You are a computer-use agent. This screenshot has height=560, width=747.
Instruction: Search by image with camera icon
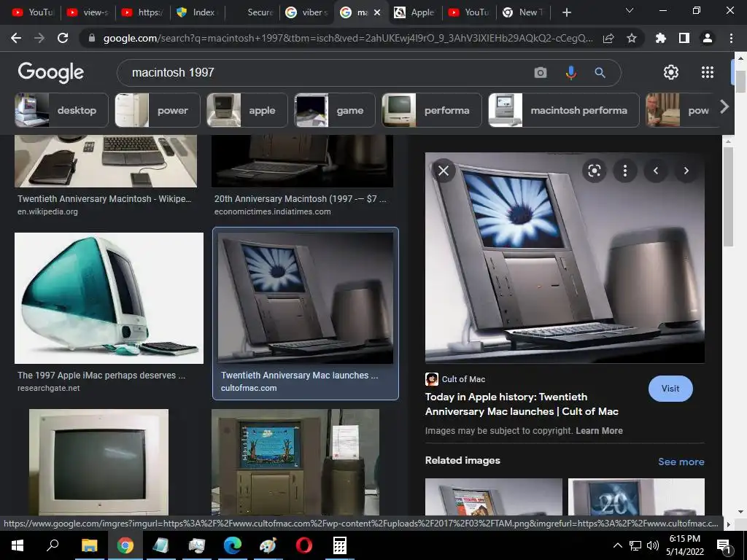pyautogui.click(x=541, y=72)
